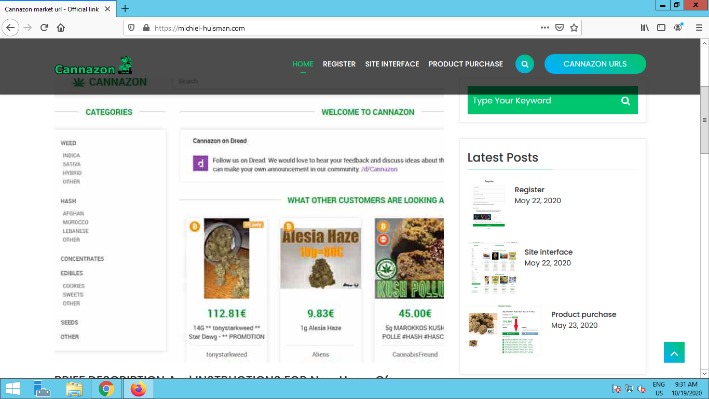Click the Kush Pollen product image
This screenshot has height=399, width=709.
pyautogui.click(x=409, y=258)
